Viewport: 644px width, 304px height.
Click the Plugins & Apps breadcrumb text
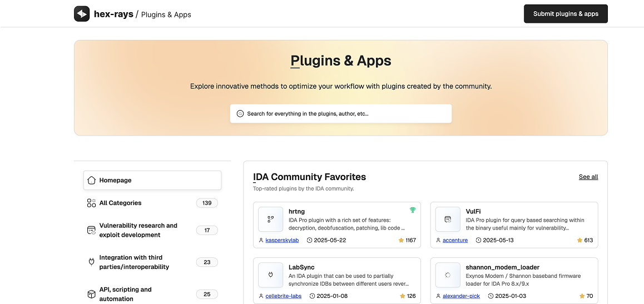pos(166,15)
